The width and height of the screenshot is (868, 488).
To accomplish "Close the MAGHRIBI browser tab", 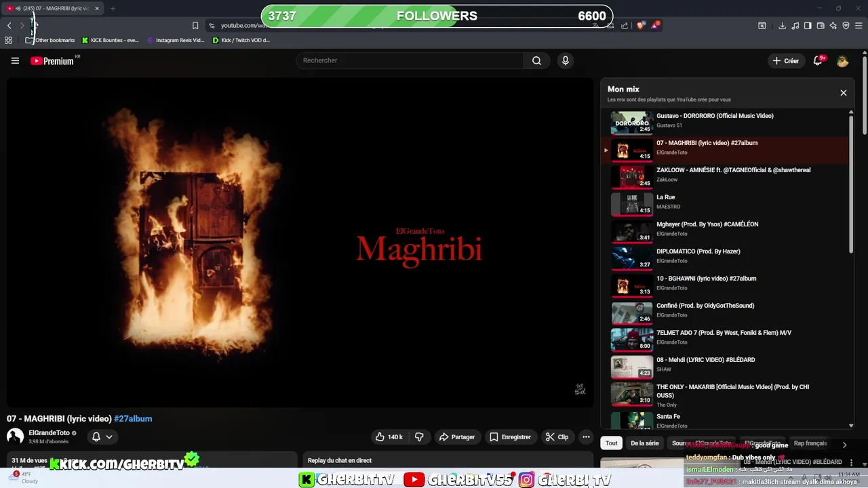I will click(x=97, y=9).
